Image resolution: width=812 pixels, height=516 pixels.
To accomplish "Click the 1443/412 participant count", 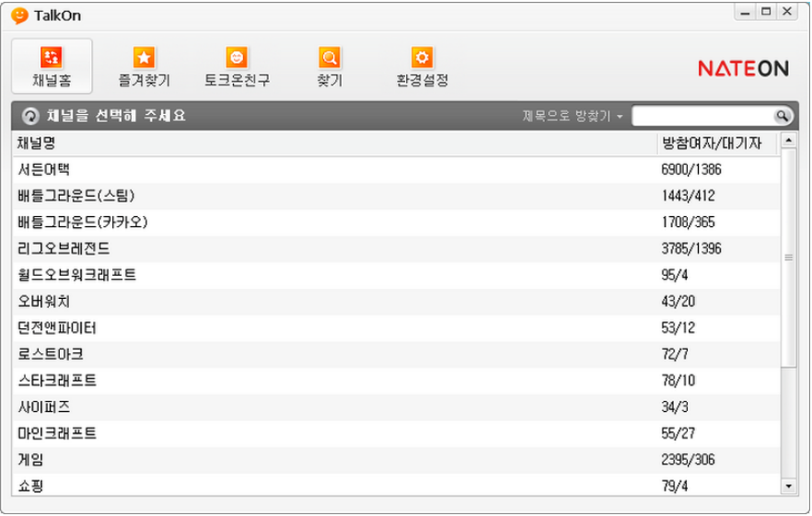I will coord(689,196).
